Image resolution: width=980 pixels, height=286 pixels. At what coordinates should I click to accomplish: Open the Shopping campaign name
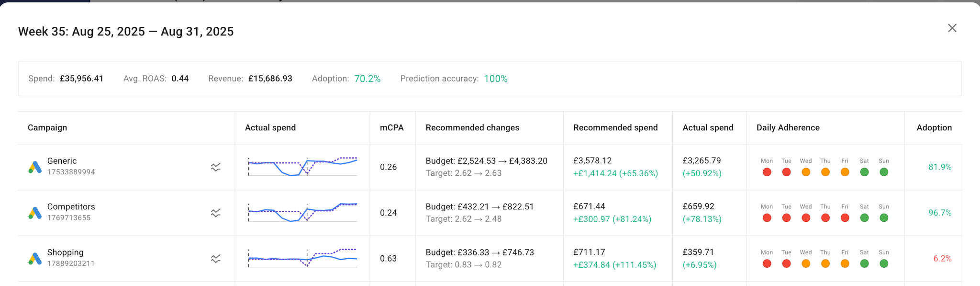pyautogui.click(x=65, y=252)
